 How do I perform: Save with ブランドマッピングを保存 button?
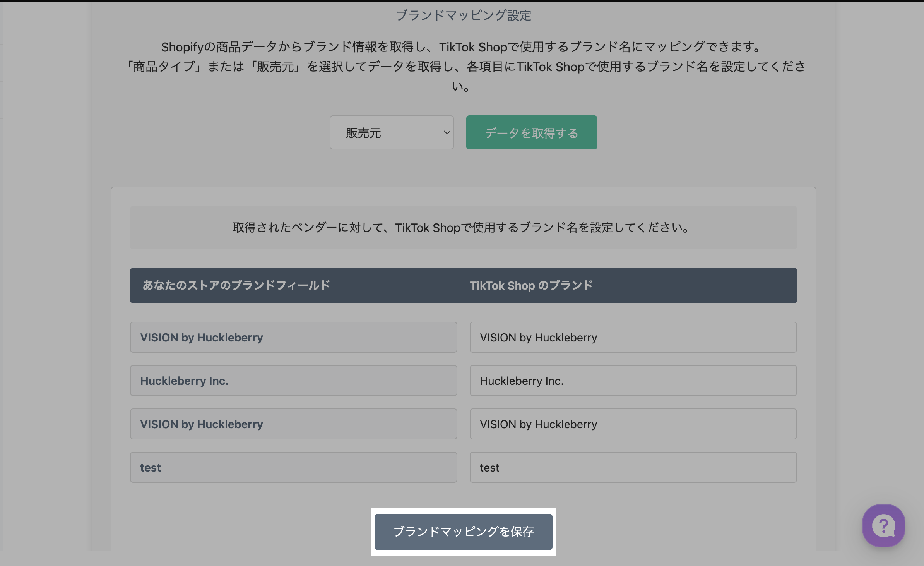coord(463,532)
